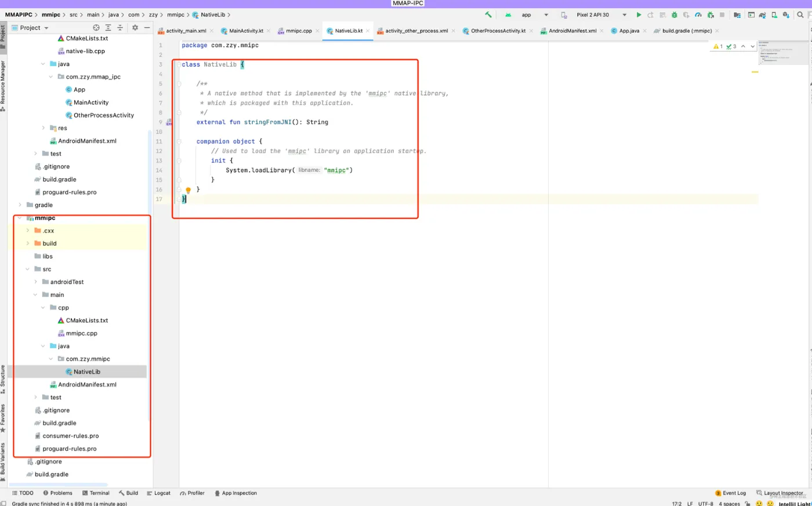Expand the .cxx folder

(x=27, y=230)
